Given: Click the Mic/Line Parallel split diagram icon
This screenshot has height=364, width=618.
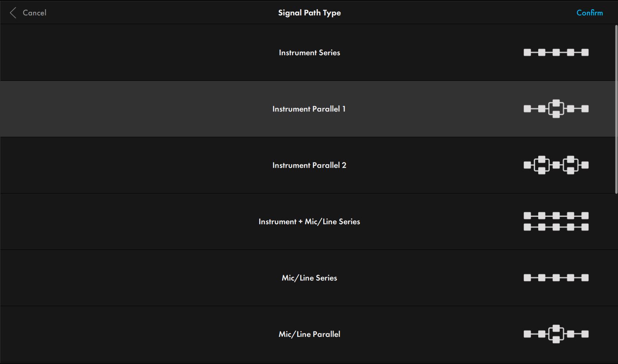Looking at the screenshot, I should click(x=556, y=334).
